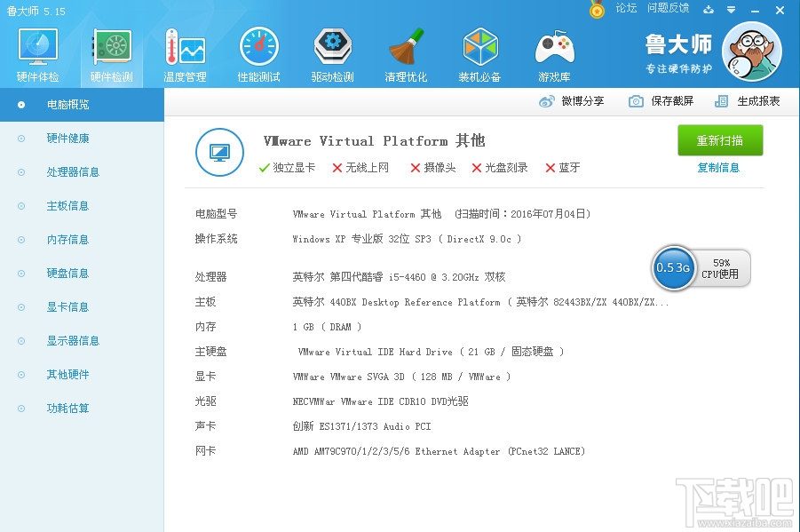Click the scan time 2016年07月04日 text

pyautogui.click(x=522, y=214)
